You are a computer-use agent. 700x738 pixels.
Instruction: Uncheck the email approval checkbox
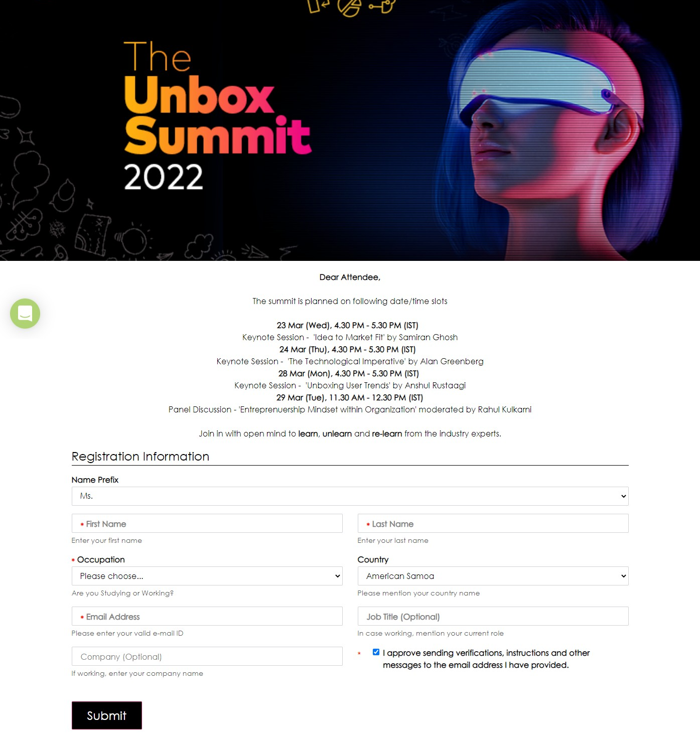(x=376, y=652)
